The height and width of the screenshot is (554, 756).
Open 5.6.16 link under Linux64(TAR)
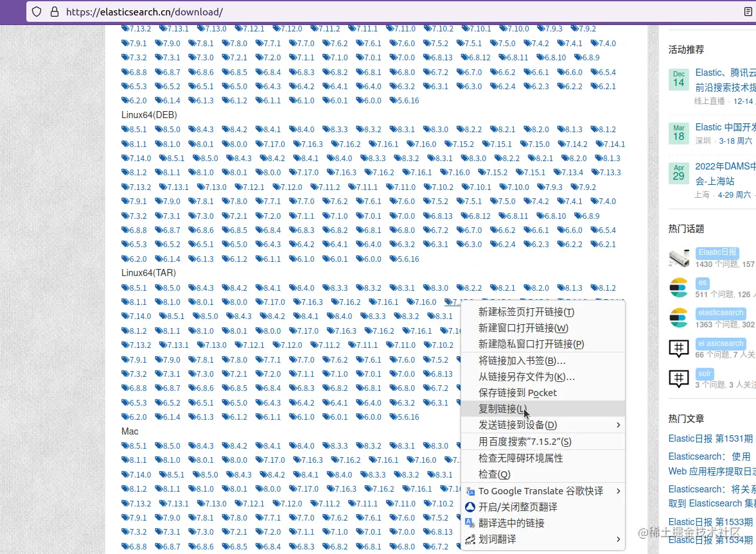[x=405, y=417]
